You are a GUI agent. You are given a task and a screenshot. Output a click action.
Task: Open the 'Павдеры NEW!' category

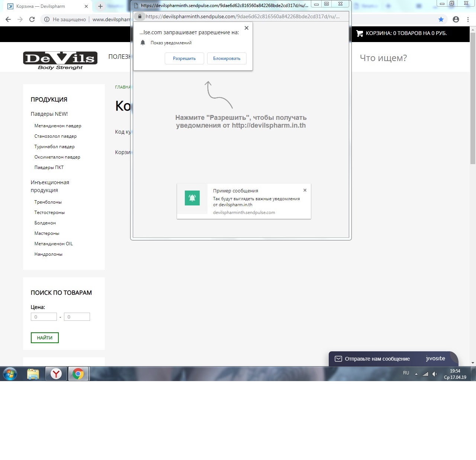tap(49, 114)
